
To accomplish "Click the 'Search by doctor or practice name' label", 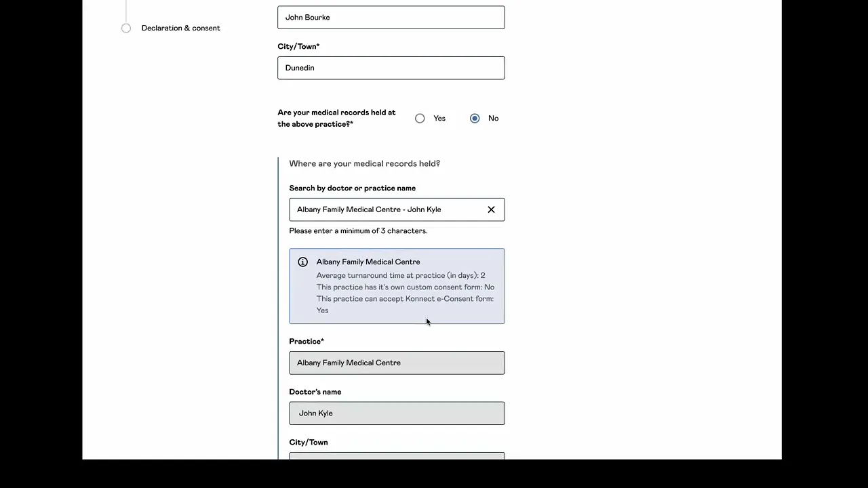I will pos(352,188).
